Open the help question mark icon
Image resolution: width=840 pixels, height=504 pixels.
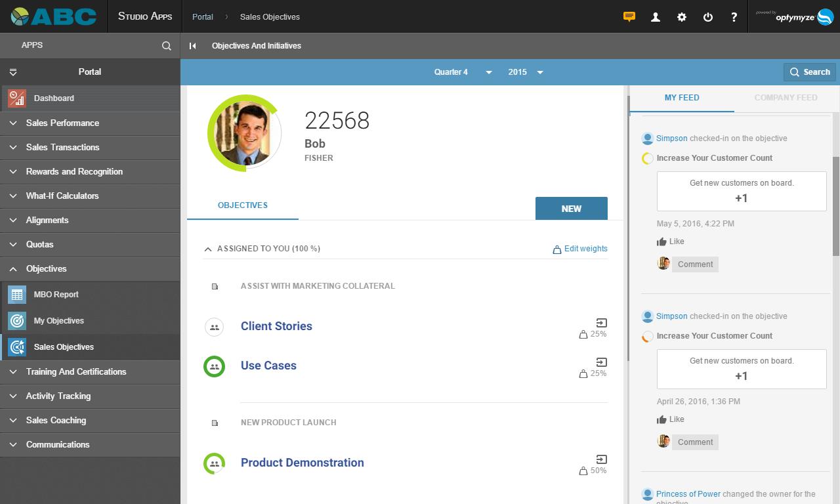pos(734,17)
